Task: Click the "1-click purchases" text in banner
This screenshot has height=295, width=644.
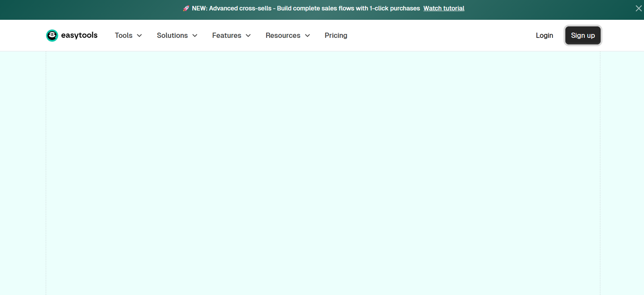Action: pyautogui.click(x=394, y=8)
